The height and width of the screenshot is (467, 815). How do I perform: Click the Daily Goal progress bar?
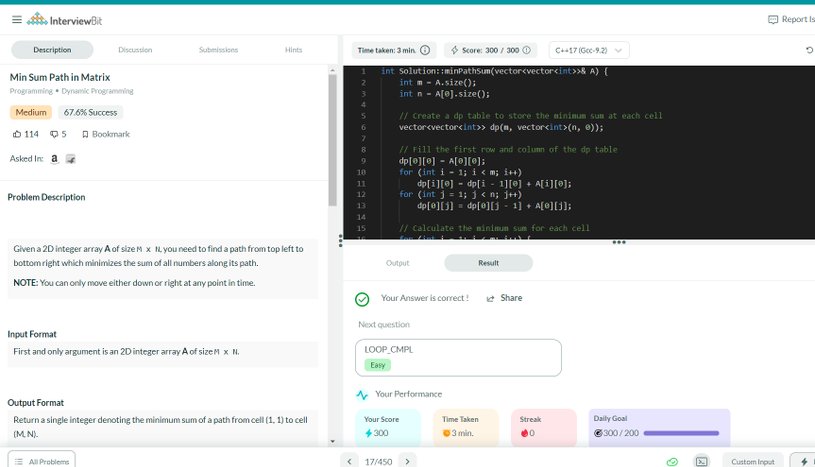(x=681, y=433)
